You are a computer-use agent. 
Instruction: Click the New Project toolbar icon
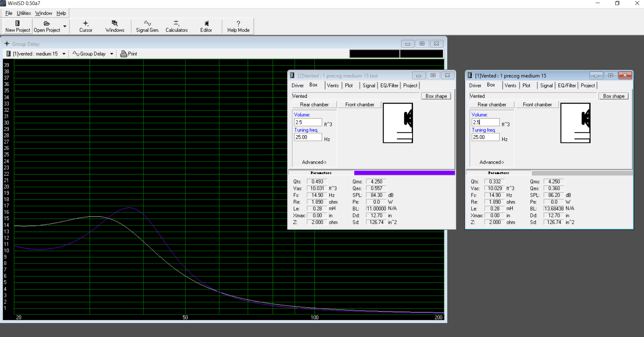pyautogui.click(x=18, y=26)
